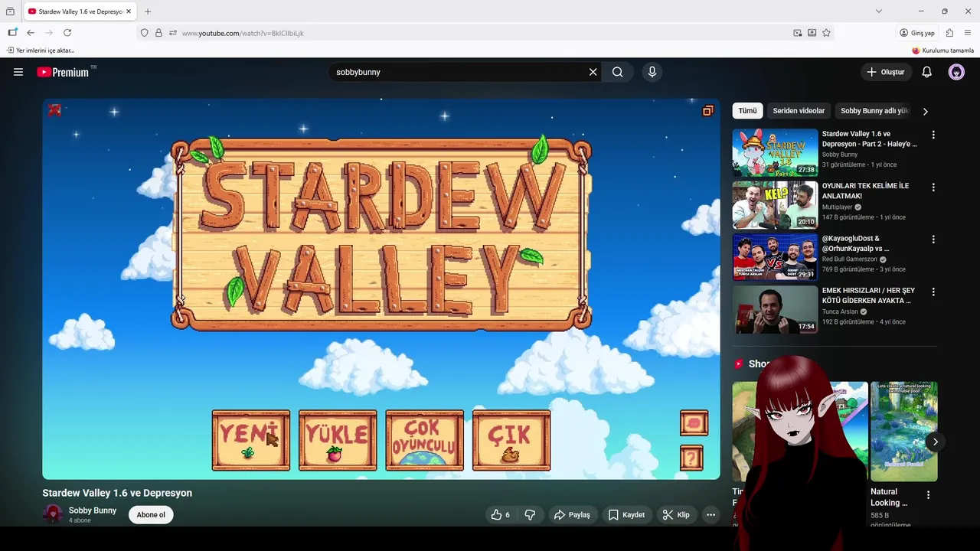
Task: Open tracking protection shield icon
Action: 144,33
